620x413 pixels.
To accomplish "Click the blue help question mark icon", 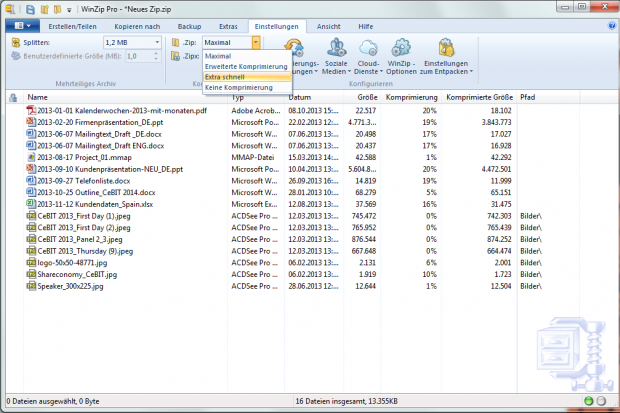I will (x=611, y=26).
